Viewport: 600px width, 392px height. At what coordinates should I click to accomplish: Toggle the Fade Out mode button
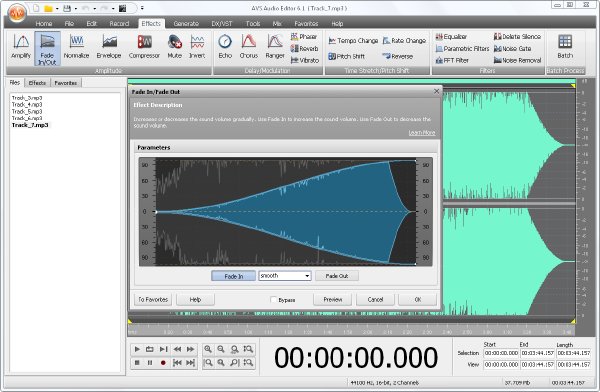click(x=337, y=276)
